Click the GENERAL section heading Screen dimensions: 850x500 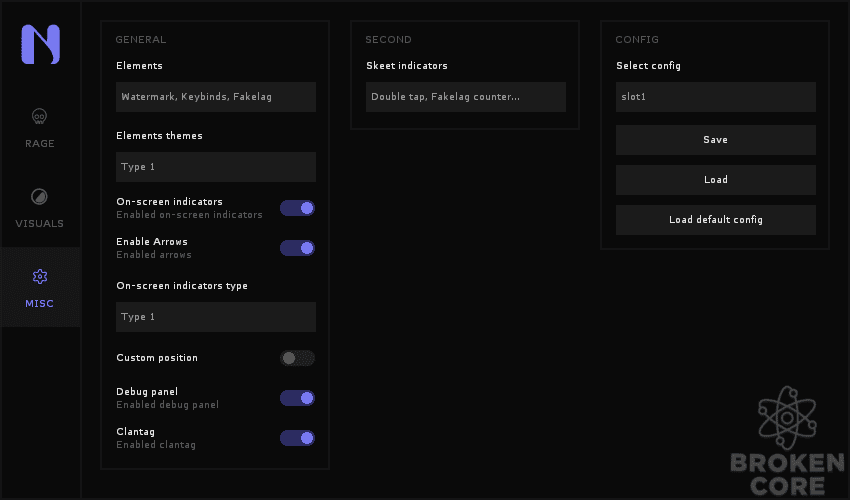point(141,40)
